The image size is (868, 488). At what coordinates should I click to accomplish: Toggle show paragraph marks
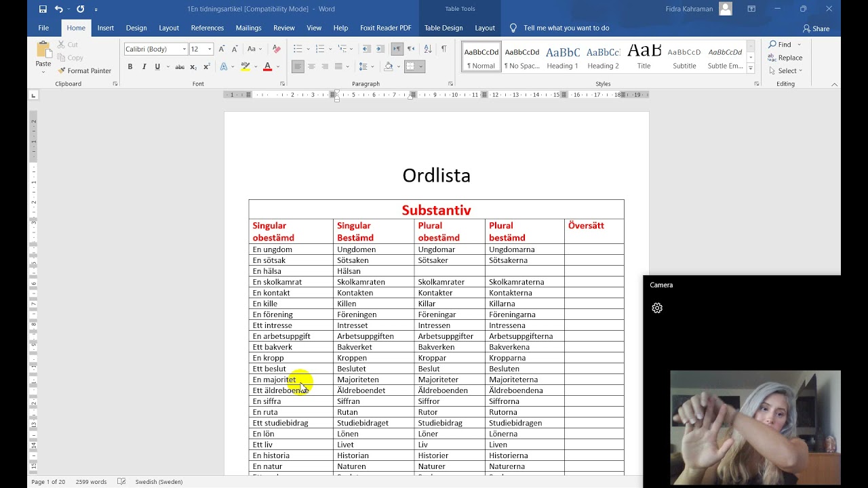pyautogui.click(x=443, y=49)
